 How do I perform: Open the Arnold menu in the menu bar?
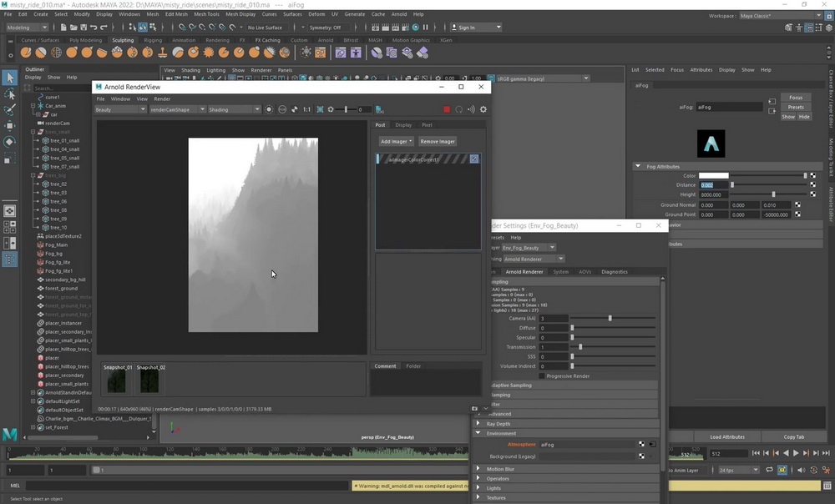[x=399, y=14]
